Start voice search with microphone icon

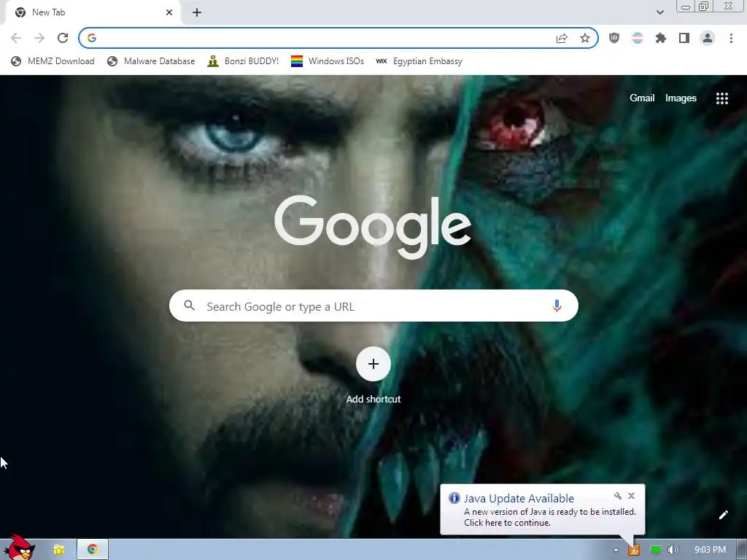click(x=557, y=306)
